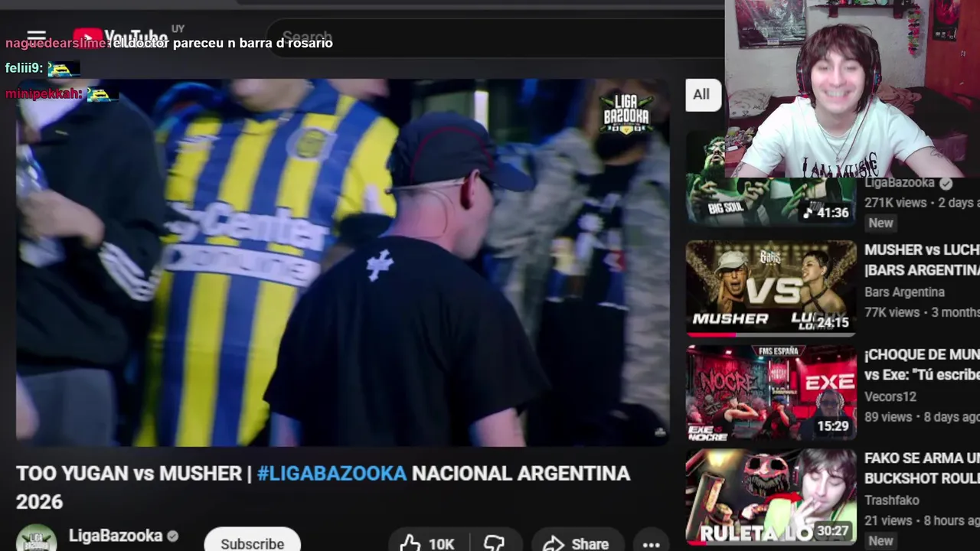Click the feliii9 chat username

coord(24,68)
